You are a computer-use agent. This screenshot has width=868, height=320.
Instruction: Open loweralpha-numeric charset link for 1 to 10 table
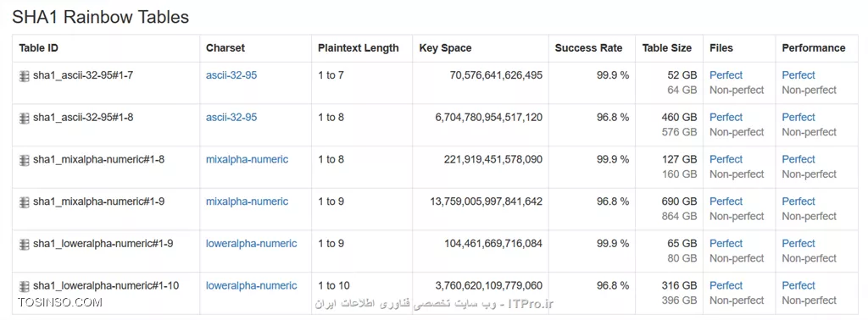point(251,285)
